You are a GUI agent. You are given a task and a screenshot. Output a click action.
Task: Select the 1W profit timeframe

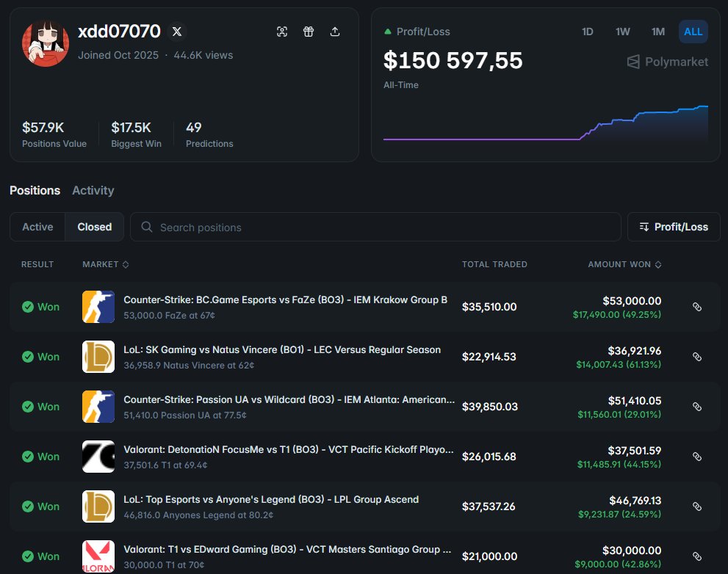[623, 32]
